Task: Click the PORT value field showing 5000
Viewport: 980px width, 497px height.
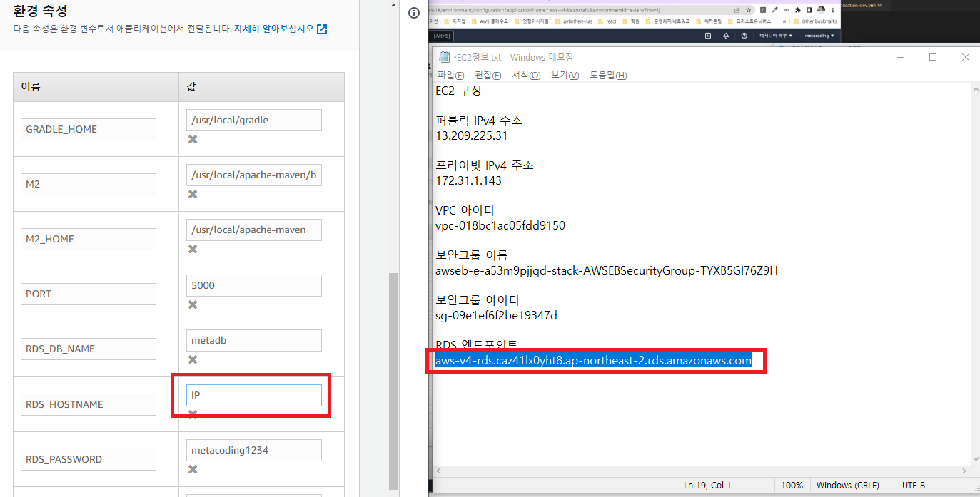Action: click(x=253, y=285)
